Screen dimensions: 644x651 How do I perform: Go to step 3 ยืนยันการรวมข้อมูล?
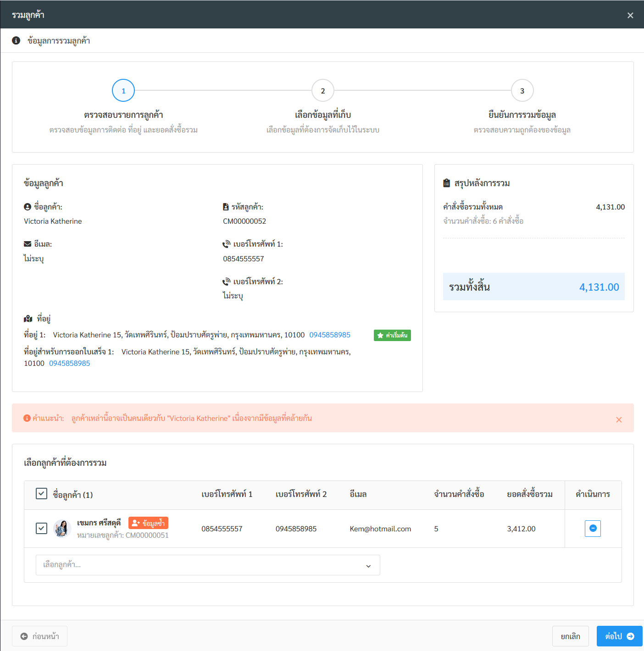[x=522, y=91]
